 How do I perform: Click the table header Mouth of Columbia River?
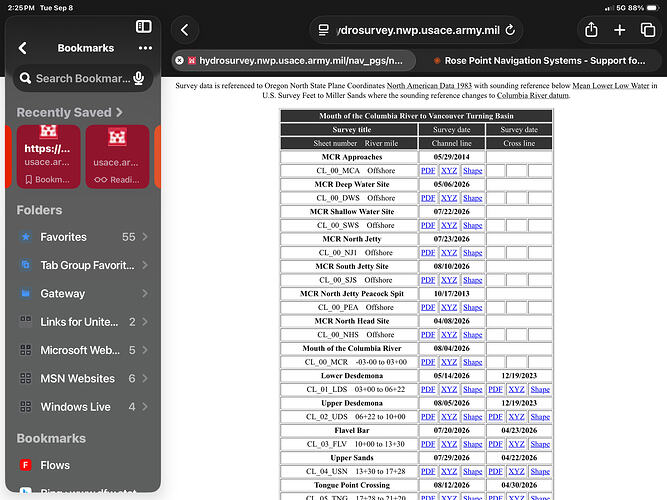416,116
